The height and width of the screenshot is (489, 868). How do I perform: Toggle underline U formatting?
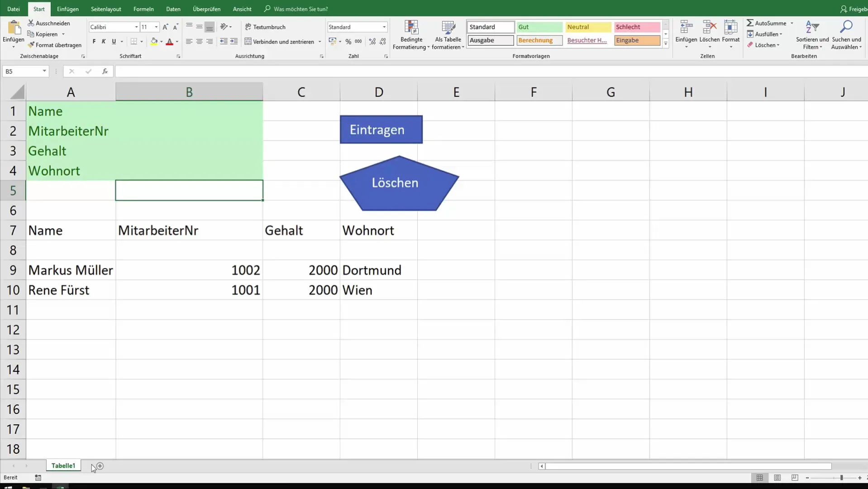tap(114, 42)
